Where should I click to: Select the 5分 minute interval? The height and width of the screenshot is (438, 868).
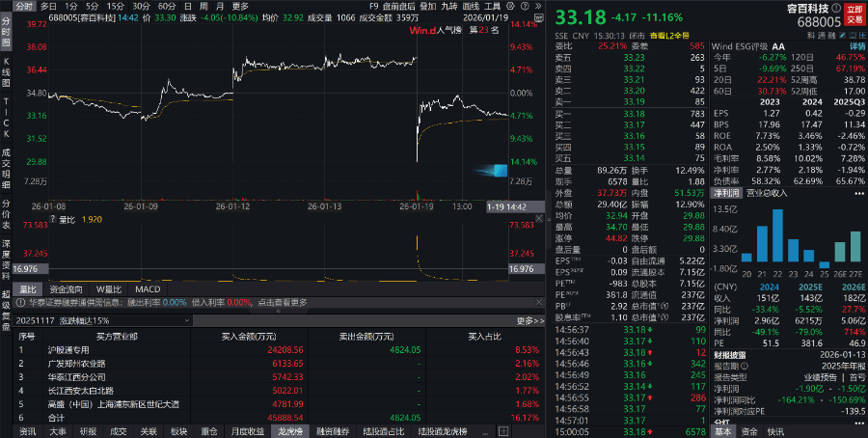92,6
